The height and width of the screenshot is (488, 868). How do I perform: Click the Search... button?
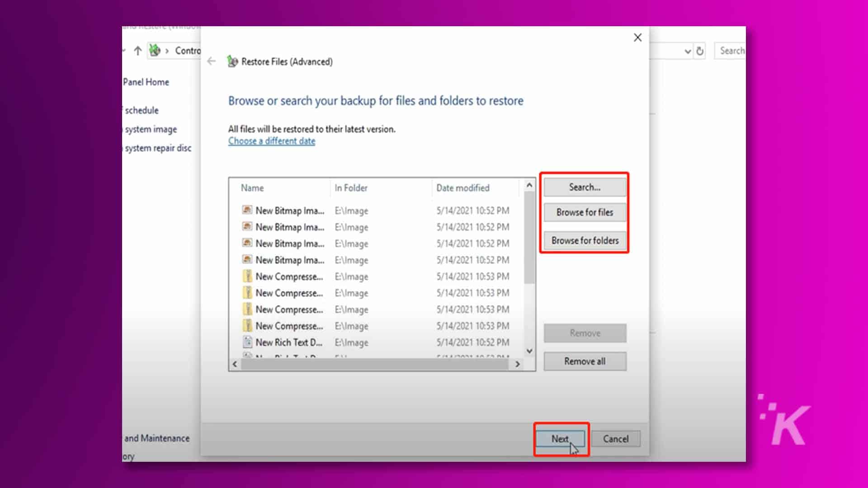pos(585,187)
